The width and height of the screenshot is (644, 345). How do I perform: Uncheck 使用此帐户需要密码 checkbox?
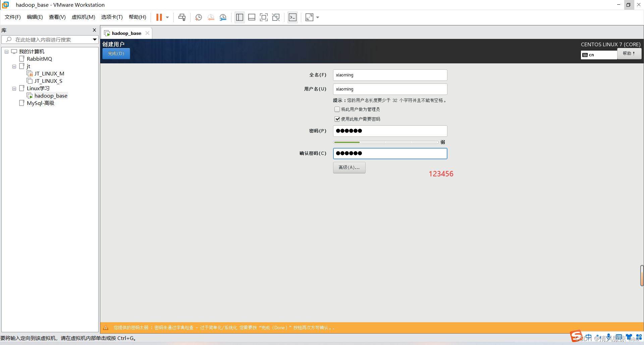pos(337,119)
